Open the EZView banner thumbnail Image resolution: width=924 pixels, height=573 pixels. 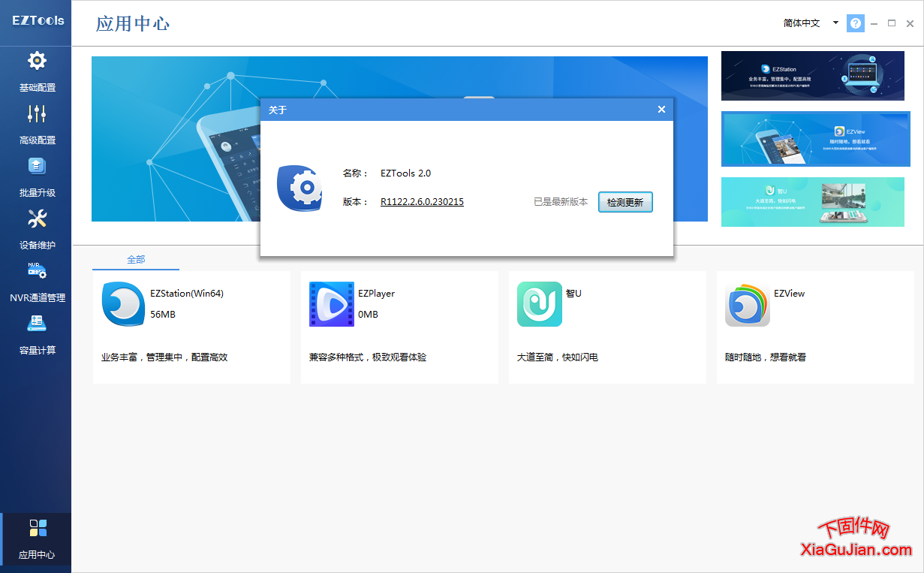point(816,139)
